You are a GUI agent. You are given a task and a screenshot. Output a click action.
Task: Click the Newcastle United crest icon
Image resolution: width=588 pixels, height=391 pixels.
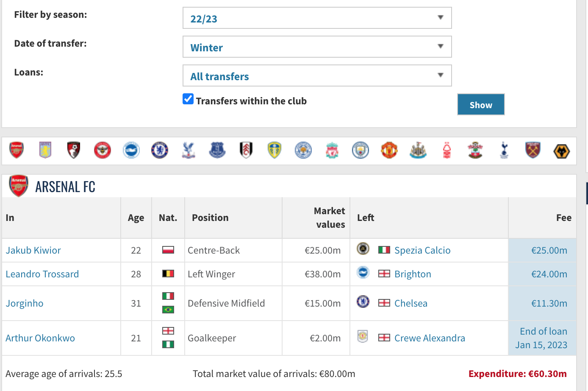(x=418, y=150)
